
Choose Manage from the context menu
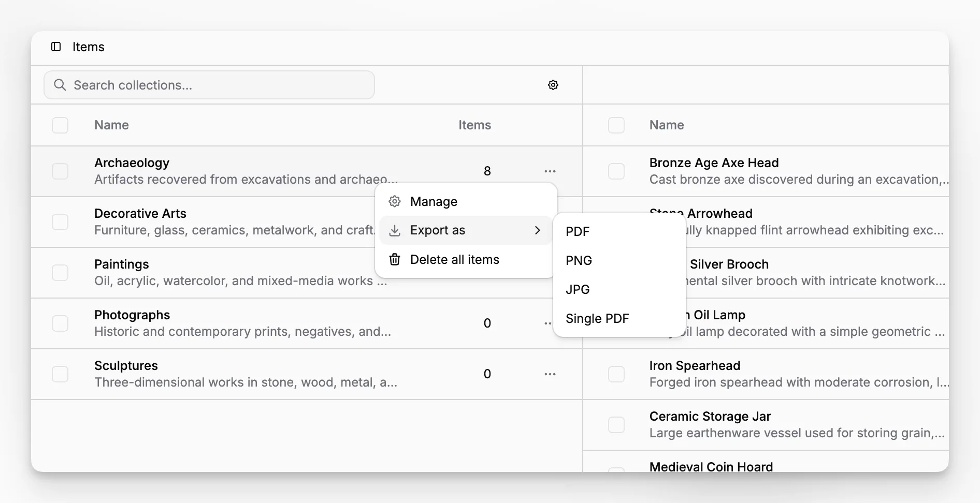(466, 201)
